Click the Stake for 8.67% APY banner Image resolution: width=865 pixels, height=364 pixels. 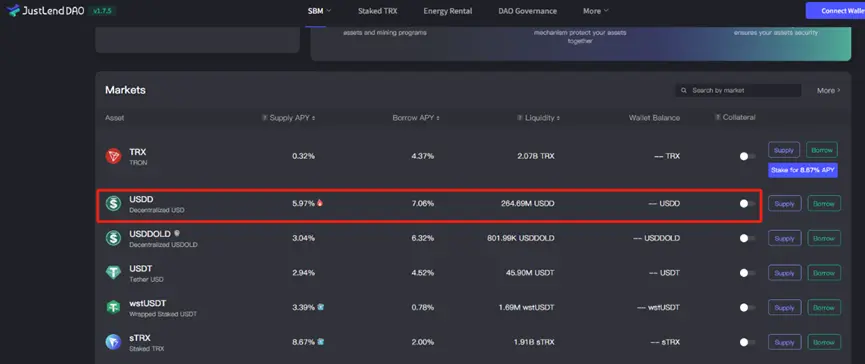coord(803,170)
